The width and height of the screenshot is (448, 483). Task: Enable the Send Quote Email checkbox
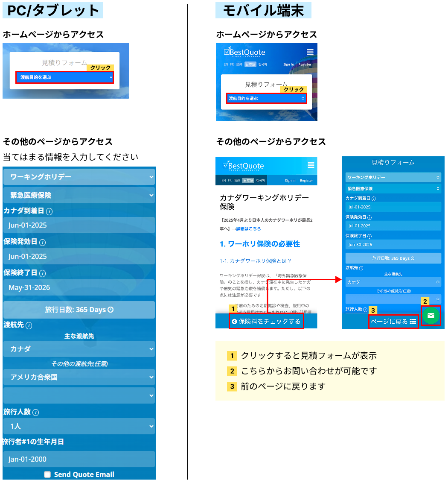48,474
